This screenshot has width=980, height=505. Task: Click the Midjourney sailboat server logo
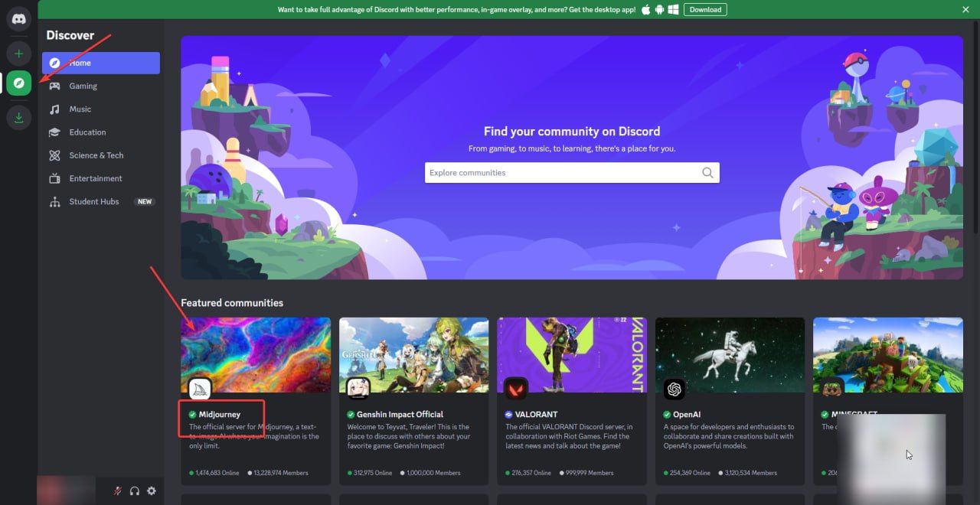click(x=201, y=389)
